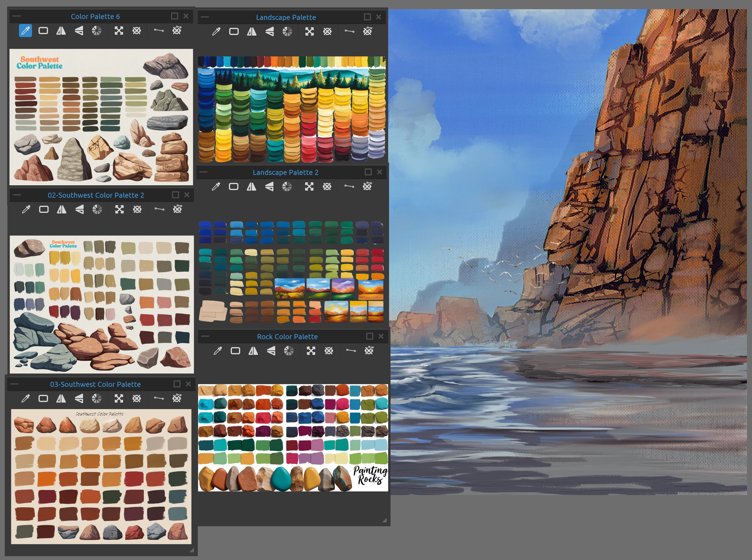Click the rounded rectangle icon in Color Palette 6
752x560 pixels.
point(43,31)
